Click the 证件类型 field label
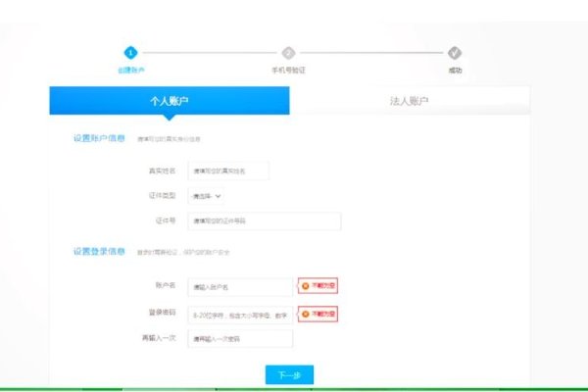Viewport: 588px width, 392px height. point(162,196)
